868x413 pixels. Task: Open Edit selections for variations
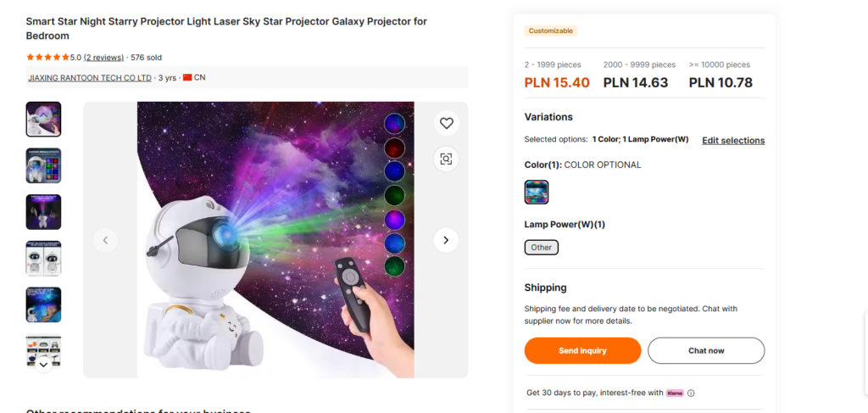[733, 141]
